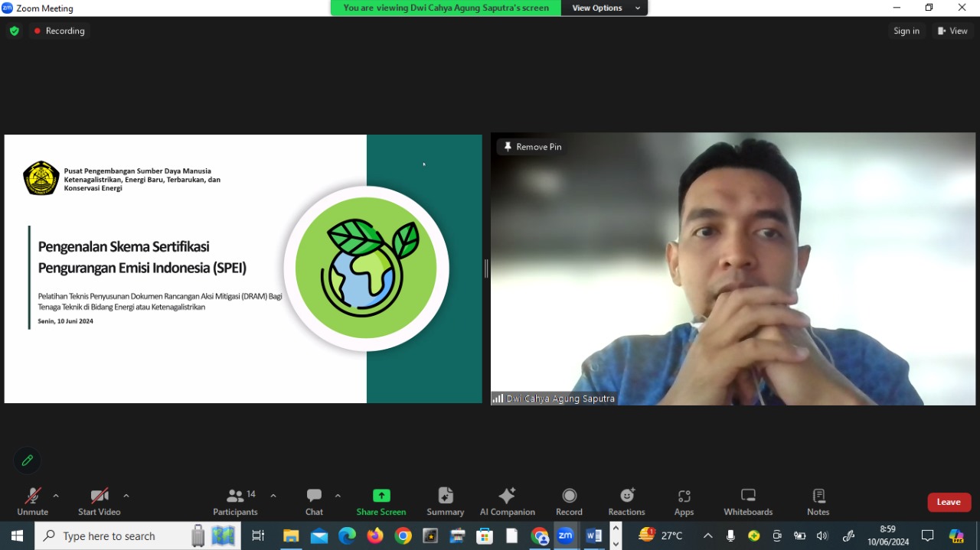This screenshot has width=980, height=550.
Task: Expand the Chat options arrow
Action: pyautogui.click(x=338, y=496)
